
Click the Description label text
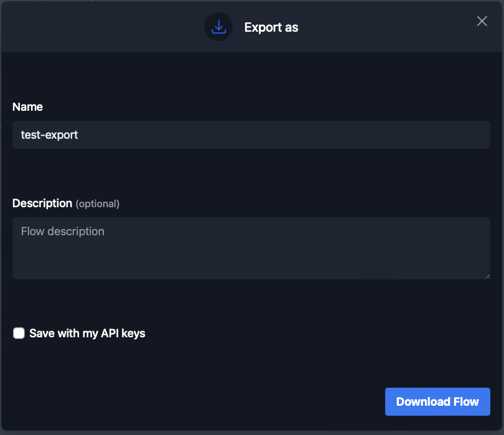click(x=42, y=203)
